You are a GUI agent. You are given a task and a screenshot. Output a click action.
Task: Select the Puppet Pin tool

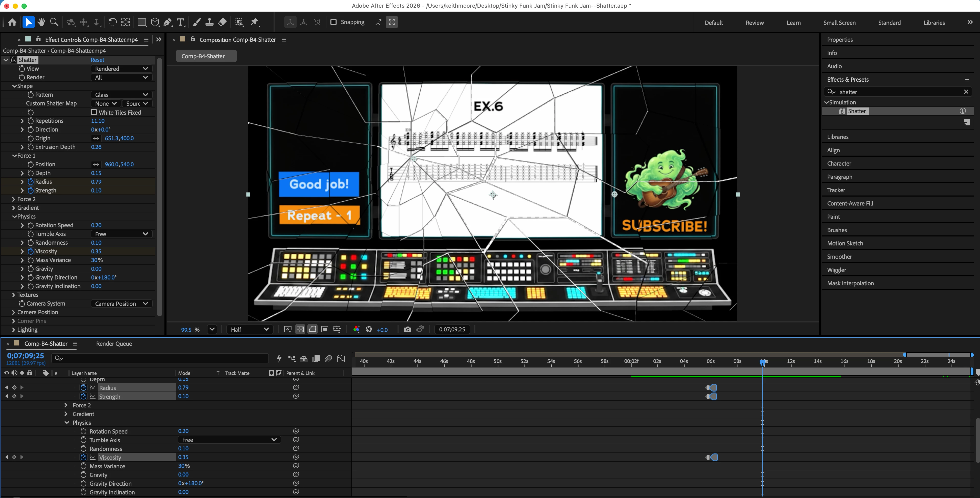[x=255, y=22]
